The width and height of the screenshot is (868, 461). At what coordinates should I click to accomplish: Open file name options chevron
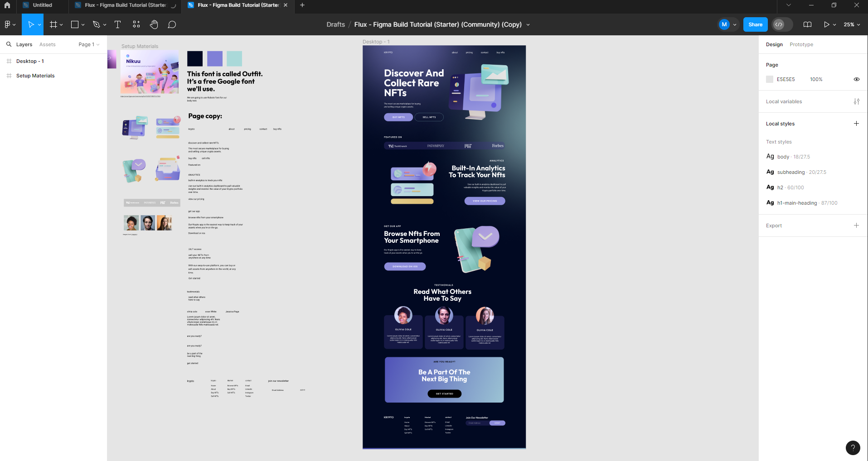[528, 25]
